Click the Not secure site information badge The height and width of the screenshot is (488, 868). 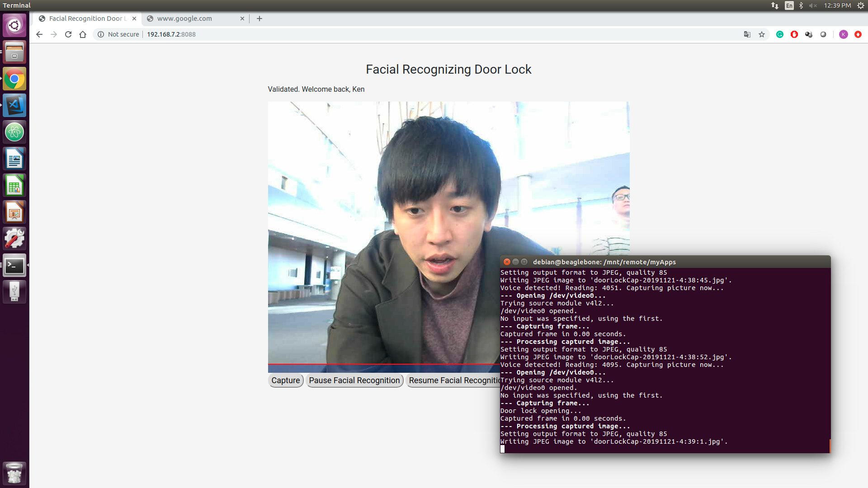pos(118,34)
